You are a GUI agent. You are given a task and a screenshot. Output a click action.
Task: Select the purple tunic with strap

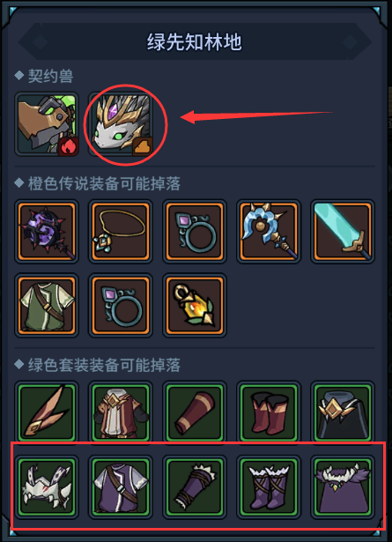[121, 486]
